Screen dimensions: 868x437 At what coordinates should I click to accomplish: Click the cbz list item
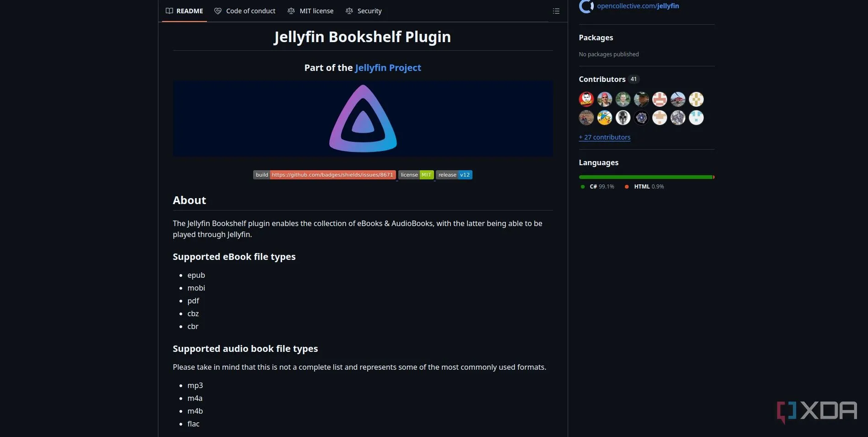click(193, 313)
